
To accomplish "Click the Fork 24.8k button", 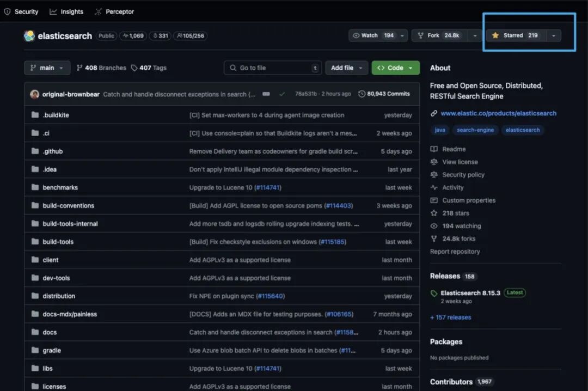I will click(x=439, y=35).
